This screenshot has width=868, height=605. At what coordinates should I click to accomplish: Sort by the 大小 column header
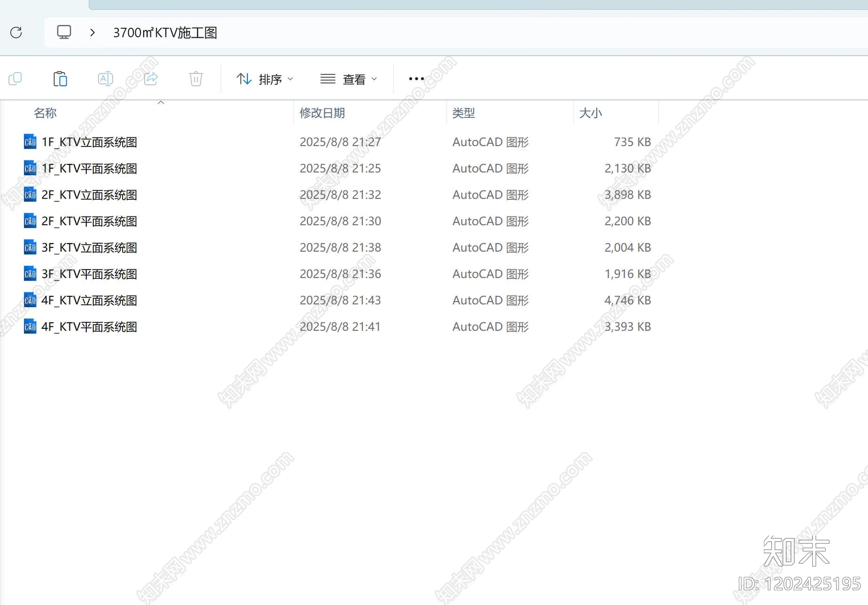click(591, 113)
